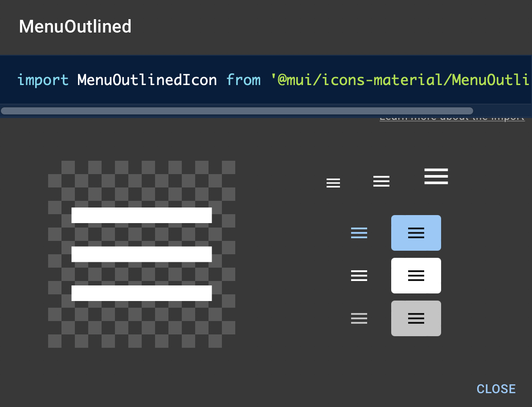Image resolution: width=532 pixels, height=407 pixels.
Task: Click the smallest white menu icon
Action: click(x=333, y=183)
